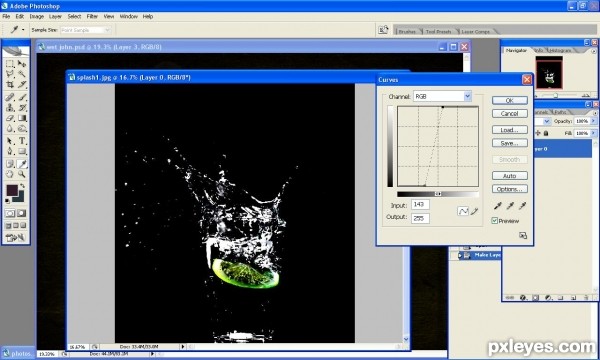Viewport: 600px width, 360px height.
Task: Open the layer Opacity dropdown arrow
Action: point(593,121)
